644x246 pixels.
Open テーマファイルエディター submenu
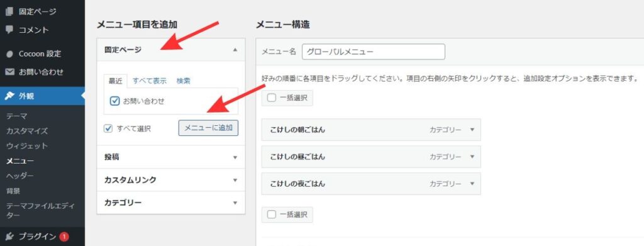(40, 210)
